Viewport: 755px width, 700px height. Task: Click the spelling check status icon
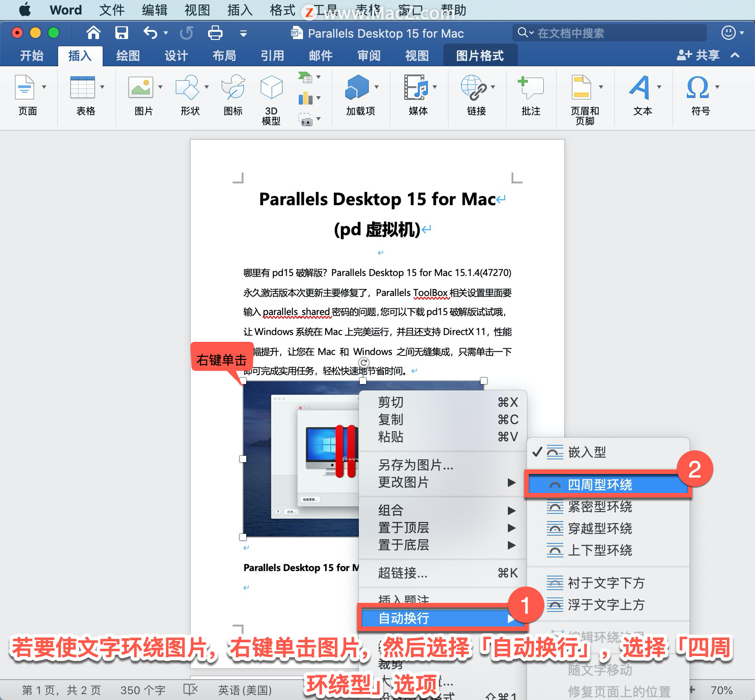coord(191,690)
